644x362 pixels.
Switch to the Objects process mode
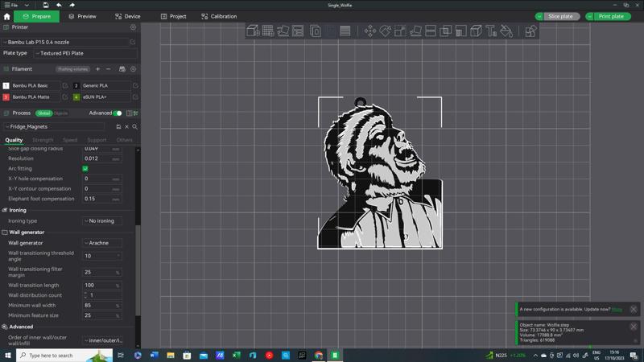coord(61,113)
